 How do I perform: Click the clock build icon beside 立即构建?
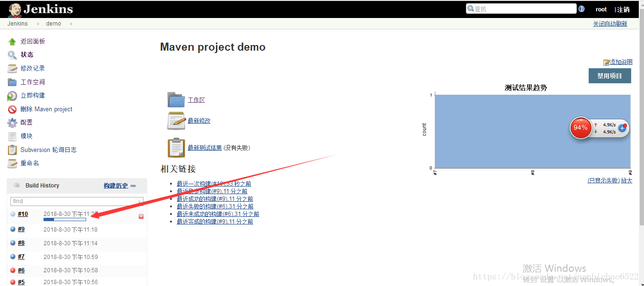[12, 96]
